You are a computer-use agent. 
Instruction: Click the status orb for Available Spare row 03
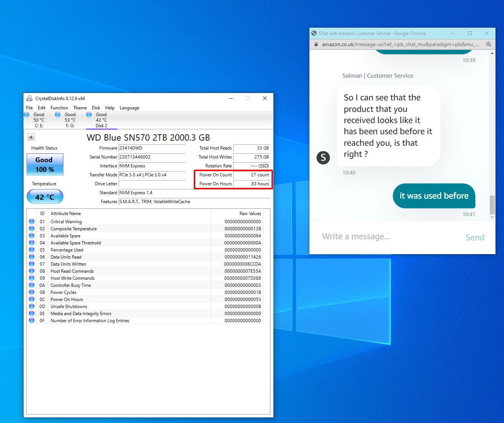pos(32,235)
